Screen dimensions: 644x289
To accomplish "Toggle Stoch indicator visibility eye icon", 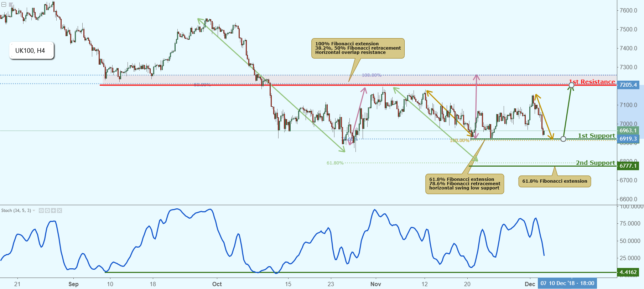I will coord(41,211).
